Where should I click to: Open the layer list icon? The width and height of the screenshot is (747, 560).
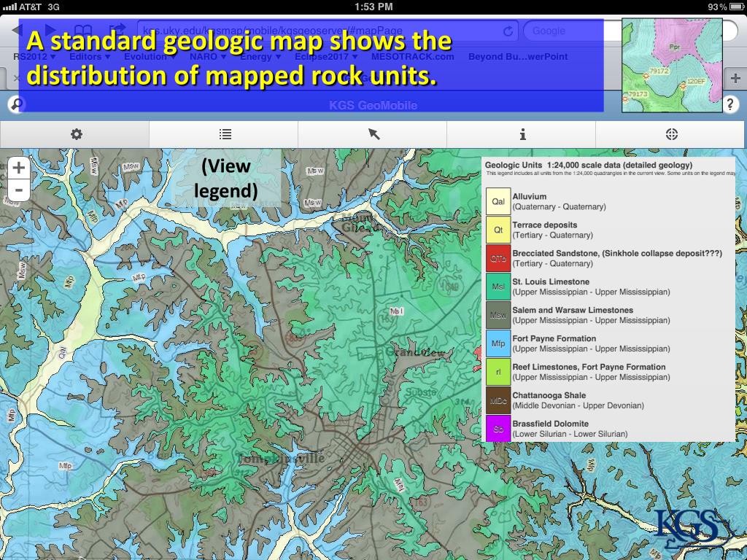pos(225,134)
